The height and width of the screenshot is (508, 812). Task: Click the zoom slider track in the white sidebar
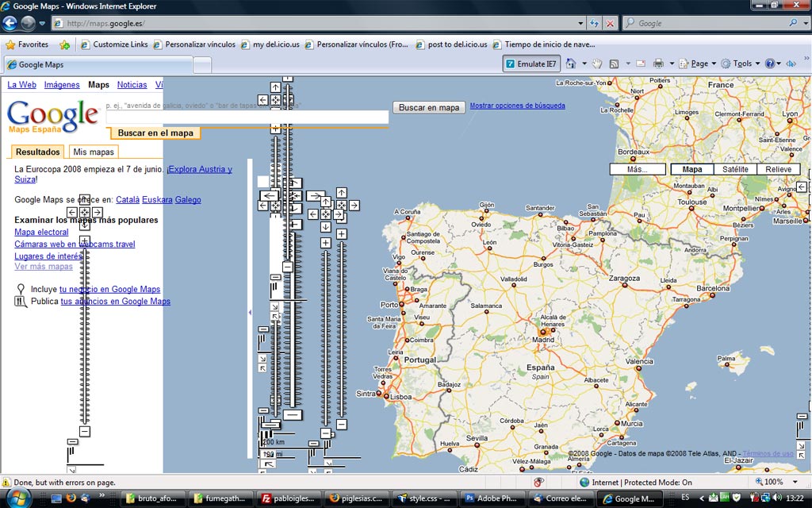point(85,337)
